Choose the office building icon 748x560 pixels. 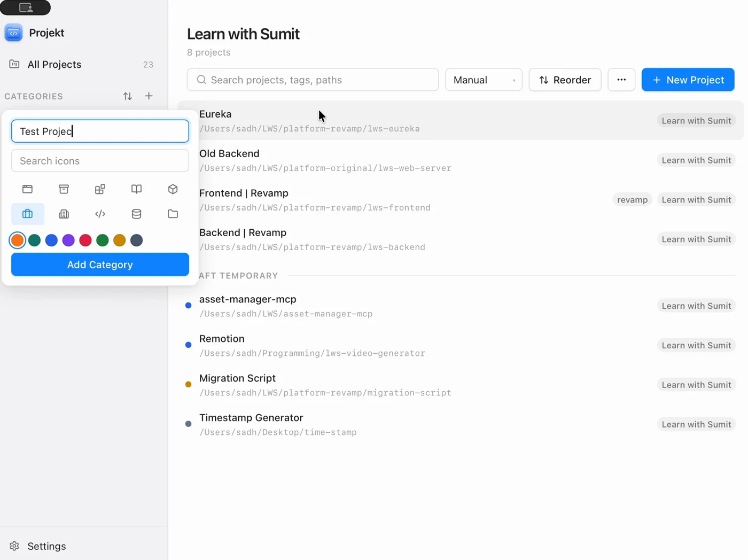64,214
